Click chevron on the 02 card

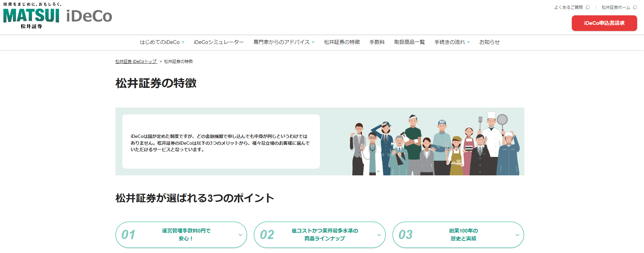coord(379,235)
